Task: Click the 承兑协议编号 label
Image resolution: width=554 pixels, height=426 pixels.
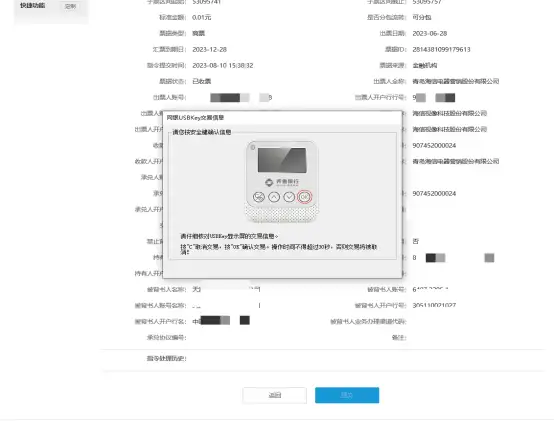Action: pyautogui.click(x=167, y=338)
